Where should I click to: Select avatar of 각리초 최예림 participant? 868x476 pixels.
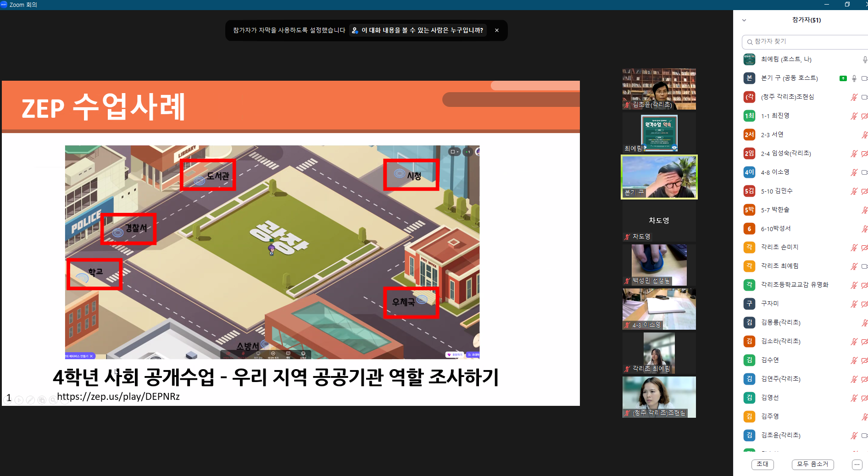pos(749,266)
